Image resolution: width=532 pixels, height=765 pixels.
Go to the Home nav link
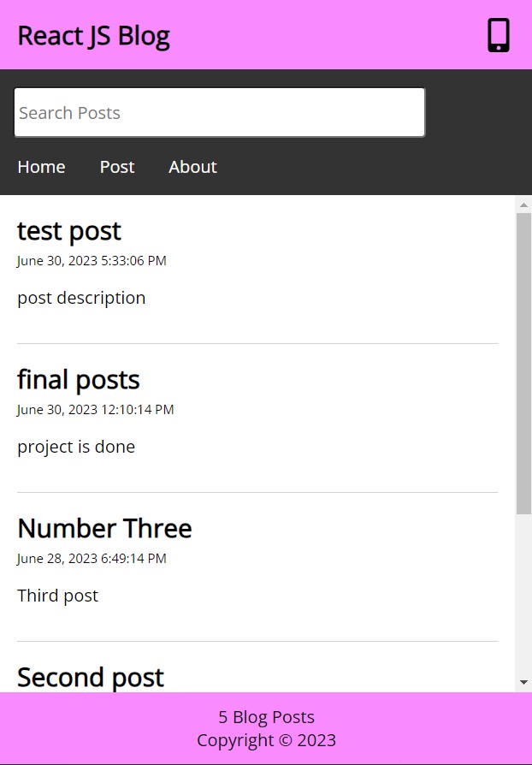(x=41, y=167)
